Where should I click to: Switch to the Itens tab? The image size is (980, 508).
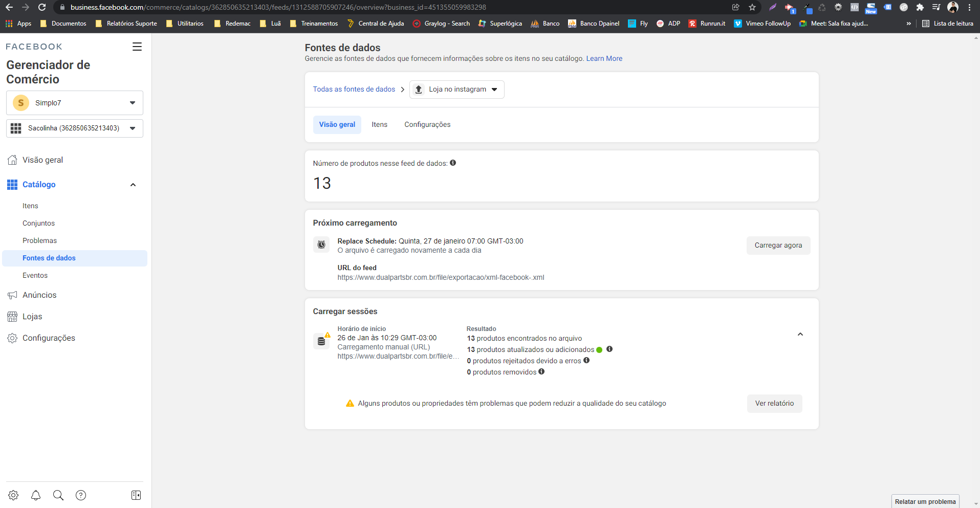click(x=380, y=124)
